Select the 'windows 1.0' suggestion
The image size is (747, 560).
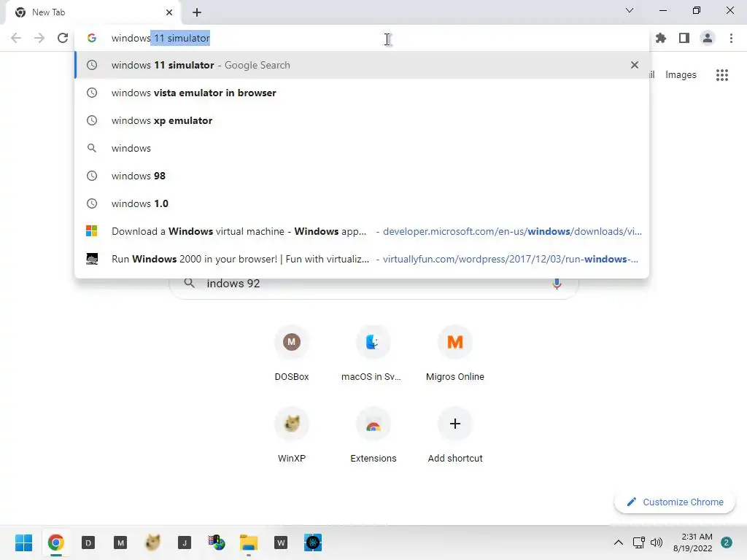362,203
